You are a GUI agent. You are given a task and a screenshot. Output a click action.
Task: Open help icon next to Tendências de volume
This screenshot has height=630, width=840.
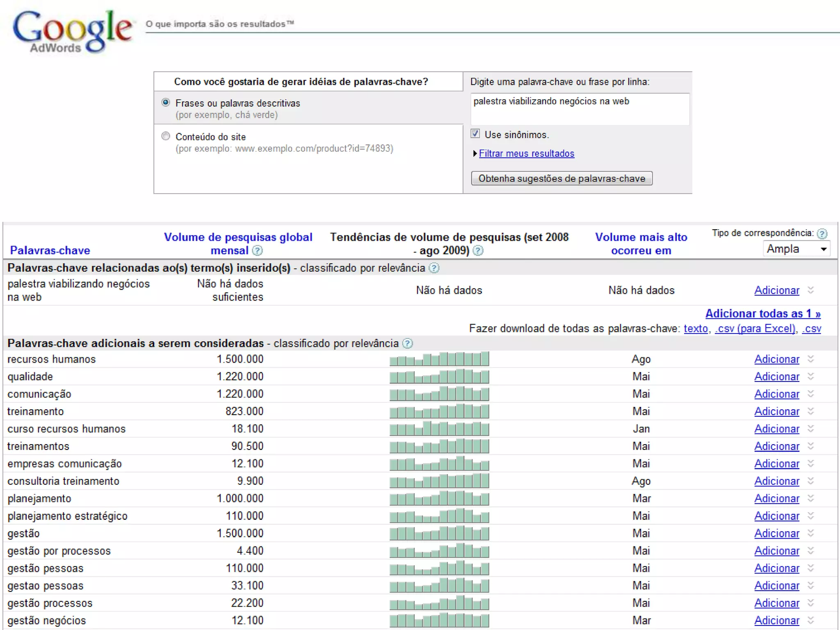[478, 251]
